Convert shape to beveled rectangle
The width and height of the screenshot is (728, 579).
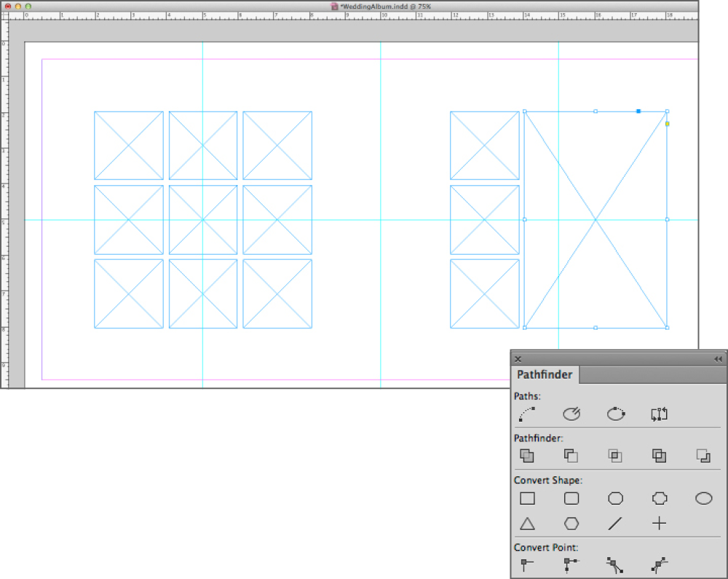click(616, 498)
